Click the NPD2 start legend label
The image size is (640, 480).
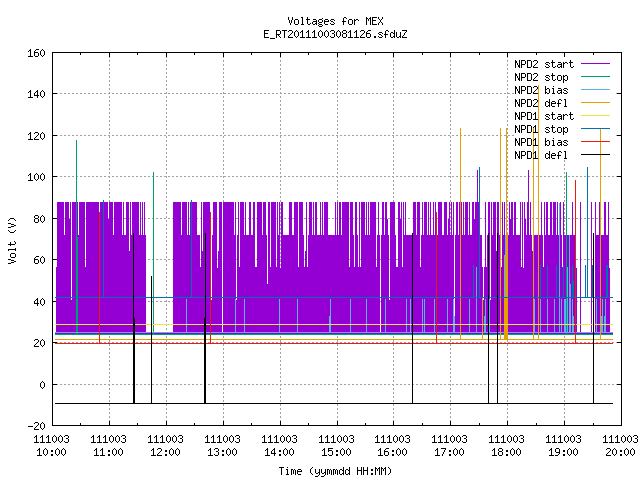[x=544, y=64]
